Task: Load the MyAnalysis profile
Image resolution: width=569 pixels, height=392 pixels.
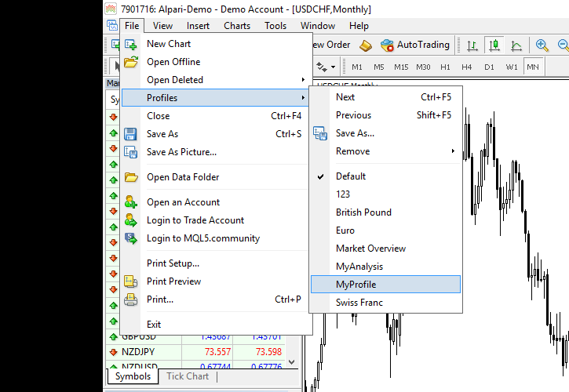Action: tap(386, 267)
